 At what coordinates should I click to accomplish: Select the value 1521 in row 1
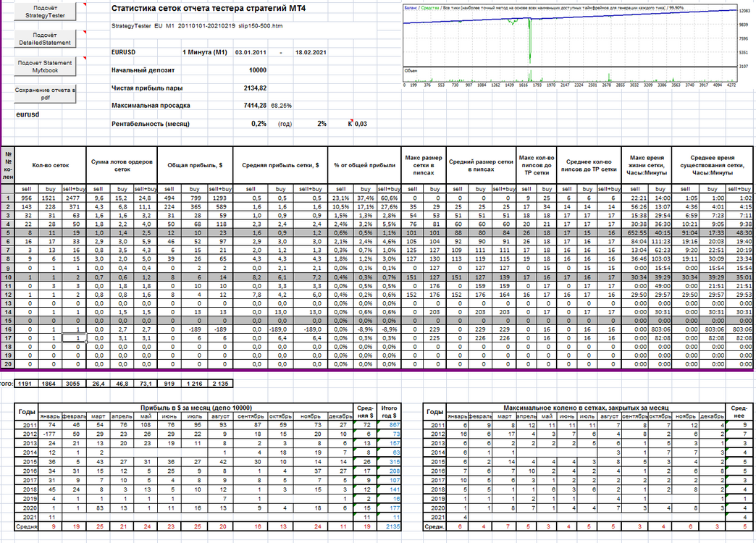pos(50,198)
